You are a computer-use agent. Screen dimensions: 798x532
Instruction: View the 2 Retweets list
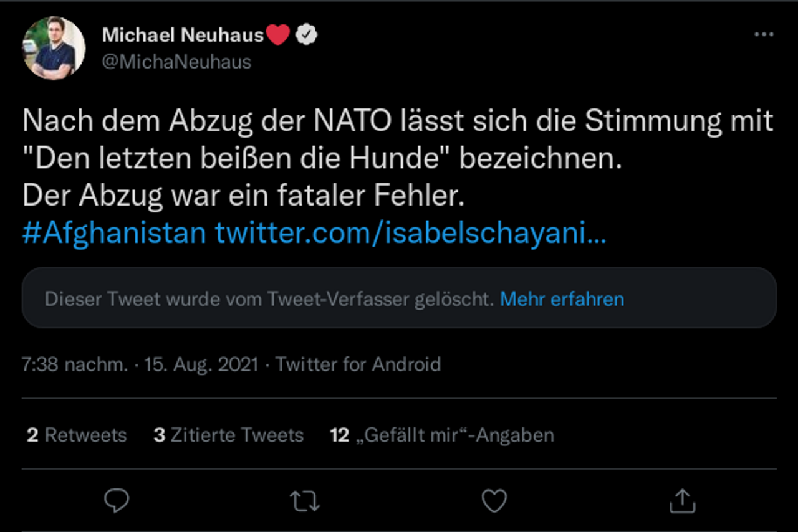(77, 435)
